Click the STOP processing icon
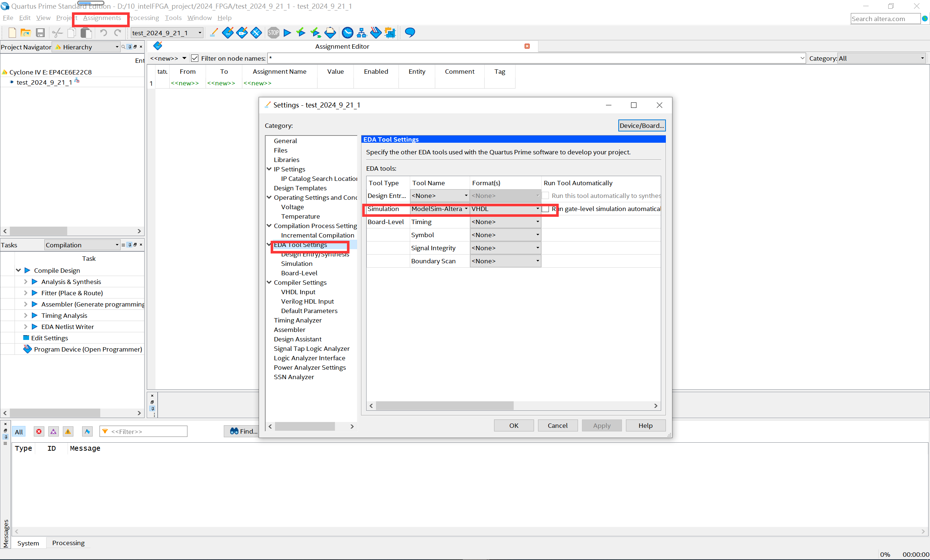The height and width of the screenshot is (560, 930). coord(273,33)
